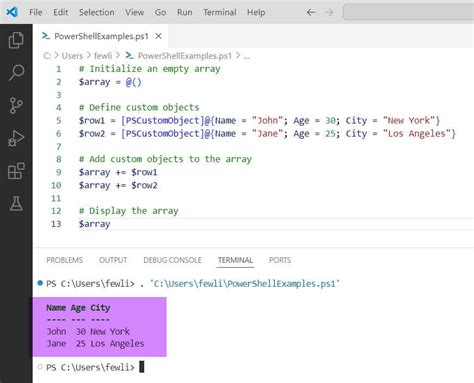Screen dimensions: 474x383
Task: Click line number 13 in the gutter
Action: pyautogui.click(x=56, y=224)
